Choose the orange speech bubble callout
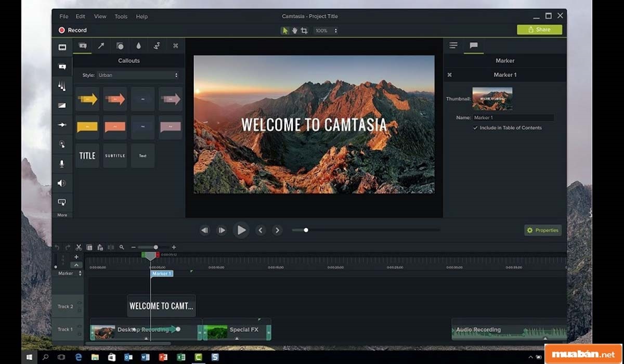The width and height of the screenshot is (624, 364). 115,127
